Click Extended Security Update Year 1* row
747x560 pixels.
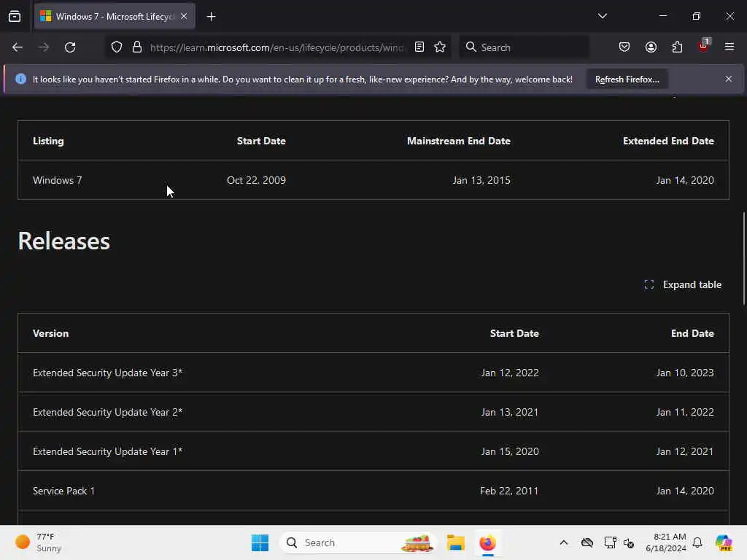click(373, 451)
